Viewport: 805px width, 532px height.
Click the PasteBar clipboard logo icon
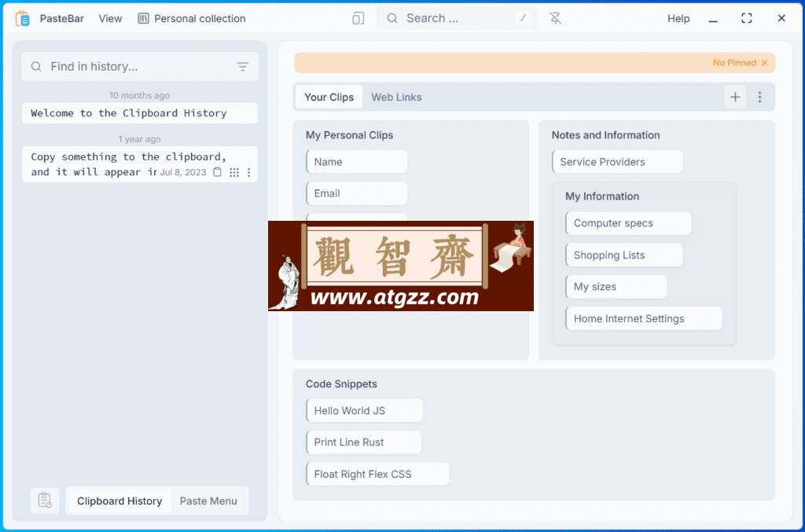coord(22,19)
